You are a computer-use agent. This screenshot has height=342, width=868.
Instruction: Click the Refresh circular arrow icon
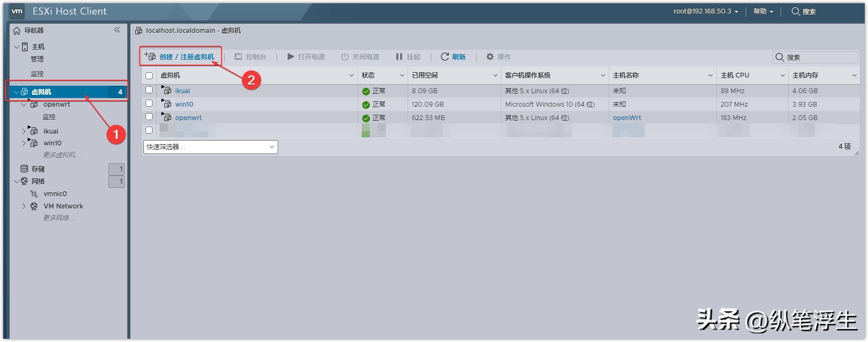pyautogui.click(x=445, y=57)
